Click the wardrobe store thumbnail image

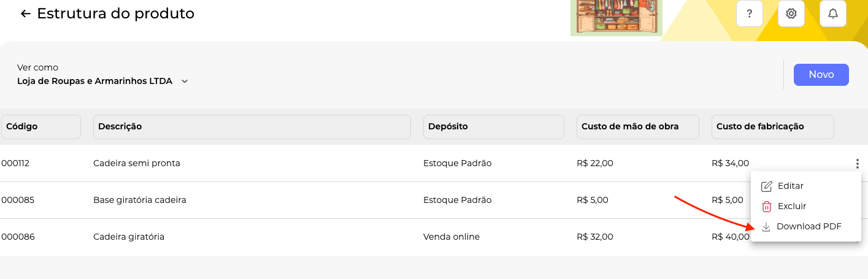[x=616, y=17]
